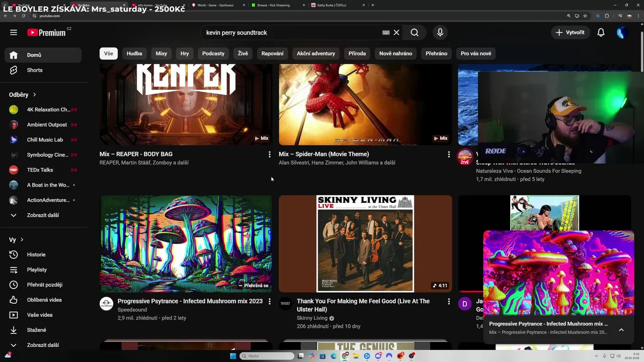Select the Podcasty filter chip
The height and width of the screenshot is (362, 644).
[213, 53]
